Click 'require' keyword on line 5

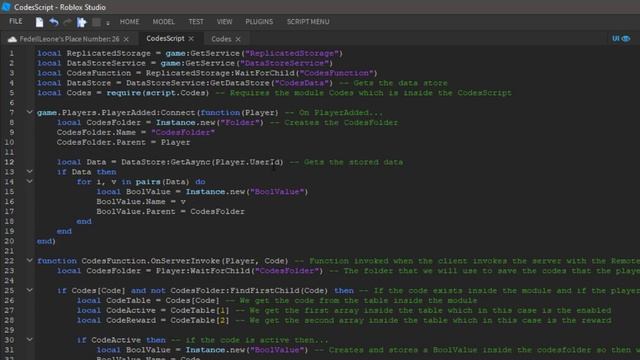[123, 93]
